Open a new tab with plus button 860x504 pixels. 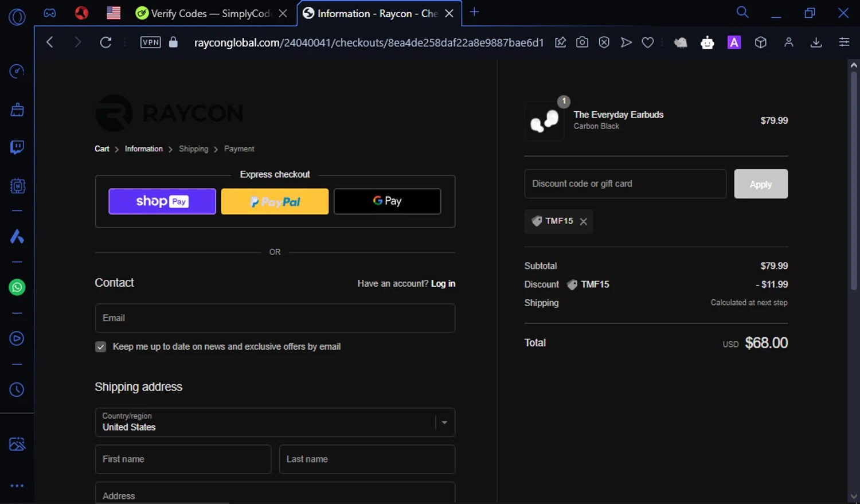point(474,12)
